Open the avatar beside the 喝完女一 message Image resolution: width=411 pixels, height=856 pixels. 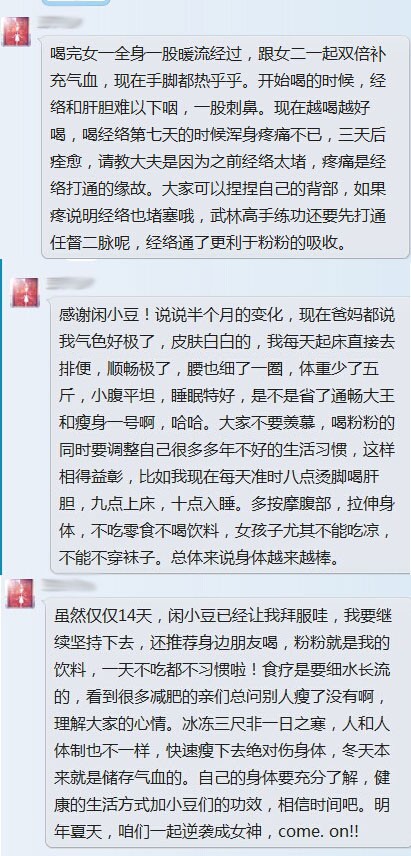[16, 32]
